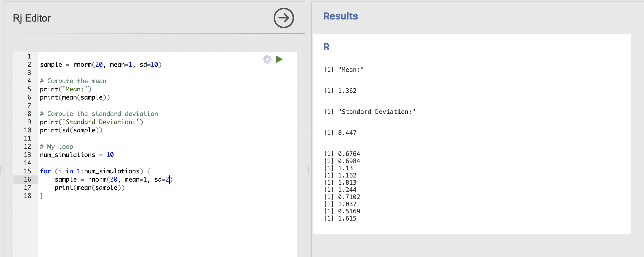Click the 'num_simulations = 10' line
Image resolution: width=644 pixels, height=257 pixels.
77,155
